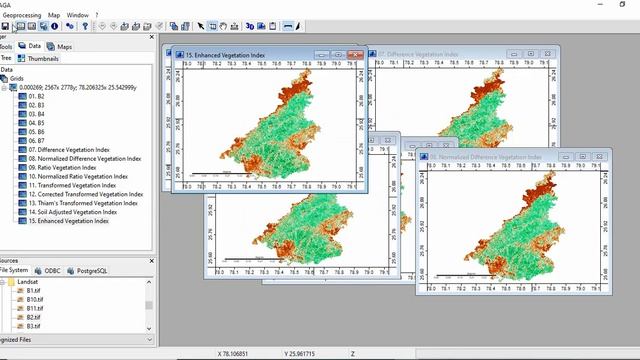Select B10.tif in Landsat folder

[30, 300]
